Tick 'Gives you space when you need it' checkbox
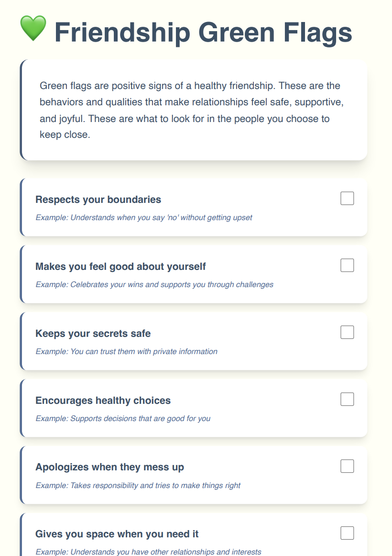392x556 pixels. click(x=347, y=533)
